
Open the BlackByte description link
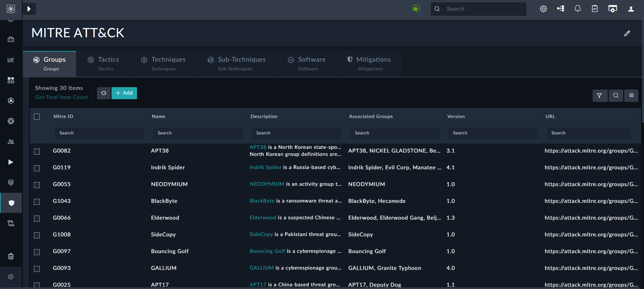click(x=262, y=201)
